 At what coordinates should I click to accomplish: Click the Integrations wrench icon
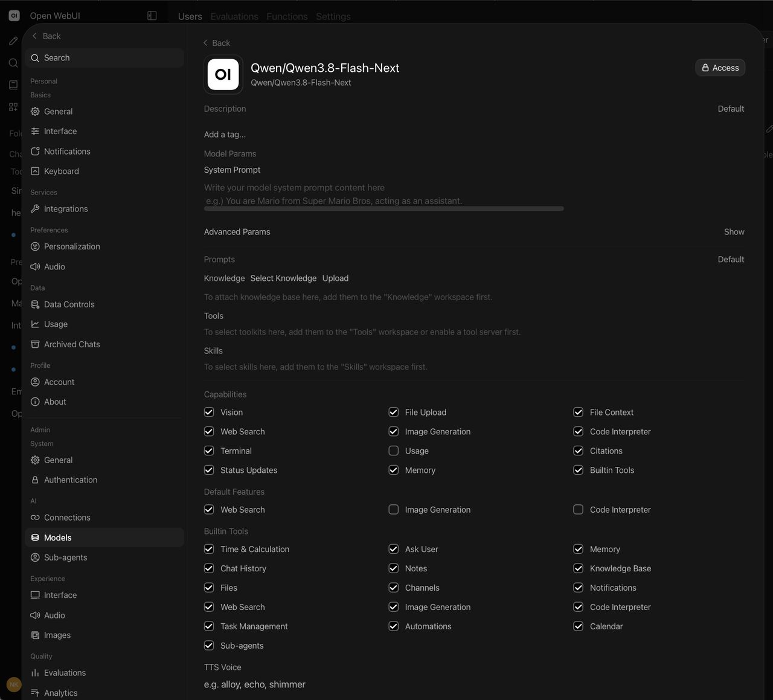pos(35,209)
